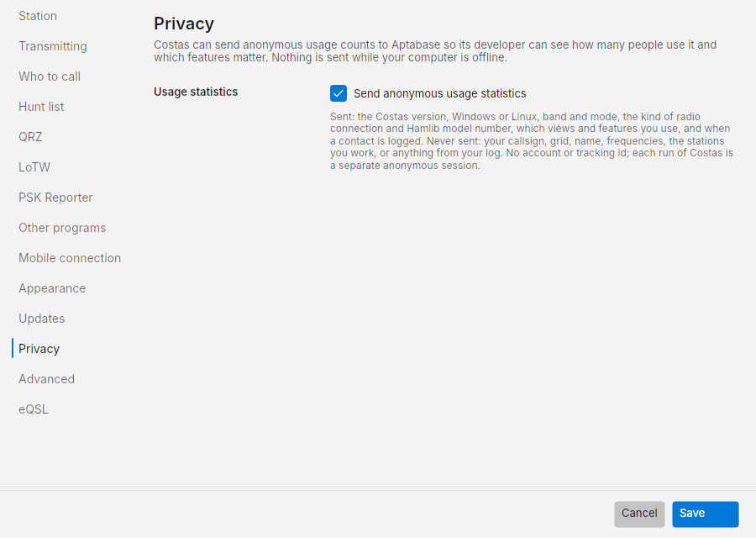Open the Station settings section
Screen dimensions: 756x538
(38, 16)
